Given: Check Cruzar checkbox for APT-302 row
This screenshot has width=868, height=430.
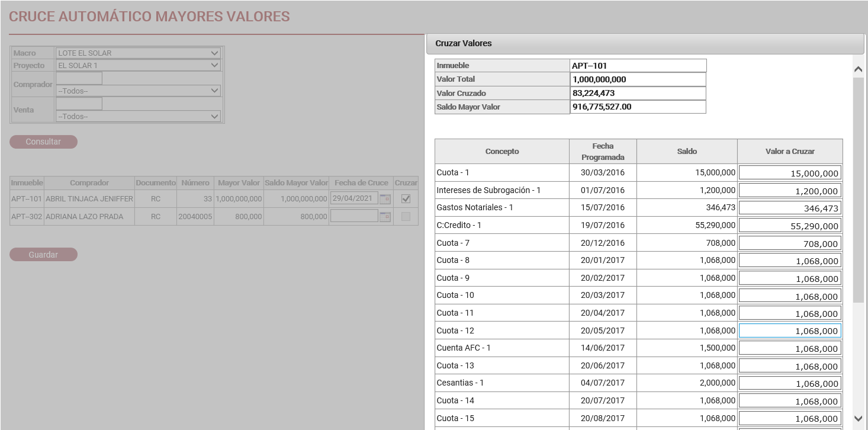Looking at the screenshot, I should (406, 217).
